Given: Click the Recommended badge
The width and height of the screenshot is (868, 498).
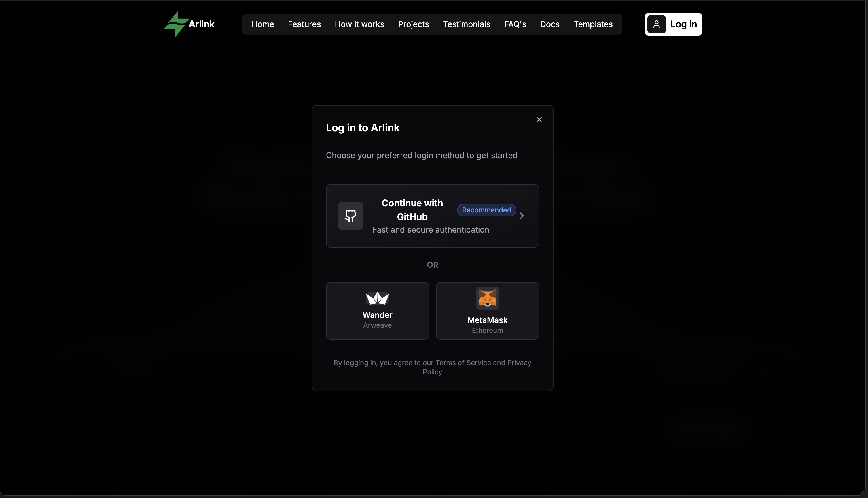Looking at the screenshot, I should pos(486,210).
